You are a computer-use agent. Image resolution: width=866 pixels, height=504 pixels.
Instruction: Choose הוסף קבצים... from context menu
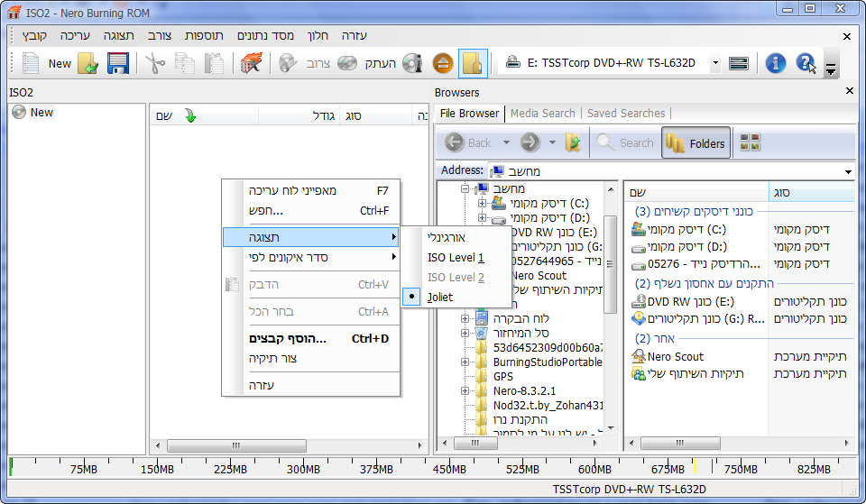(311, 338)
